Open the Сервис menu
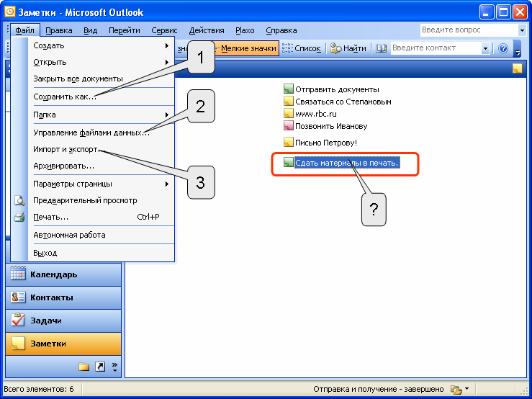 point(164,30)
